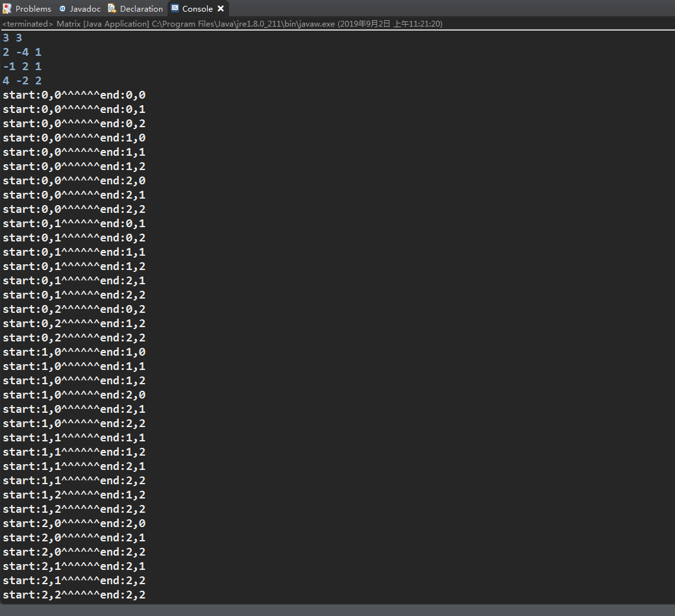Viewport: 675px width, 616px height.
Task: Click output line start:0,0 end:2,2
Action: click(x=74, y=209)
